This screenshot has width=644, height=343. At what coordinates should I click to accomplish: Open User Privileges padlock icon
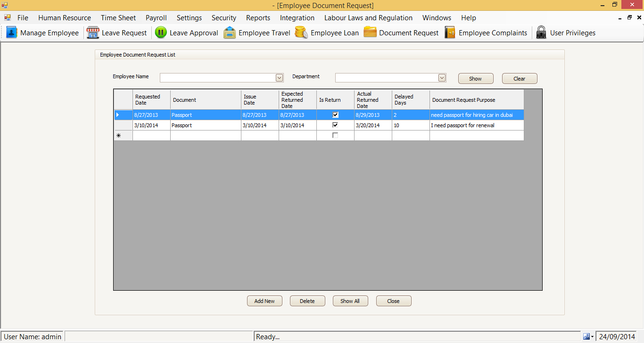541,33
